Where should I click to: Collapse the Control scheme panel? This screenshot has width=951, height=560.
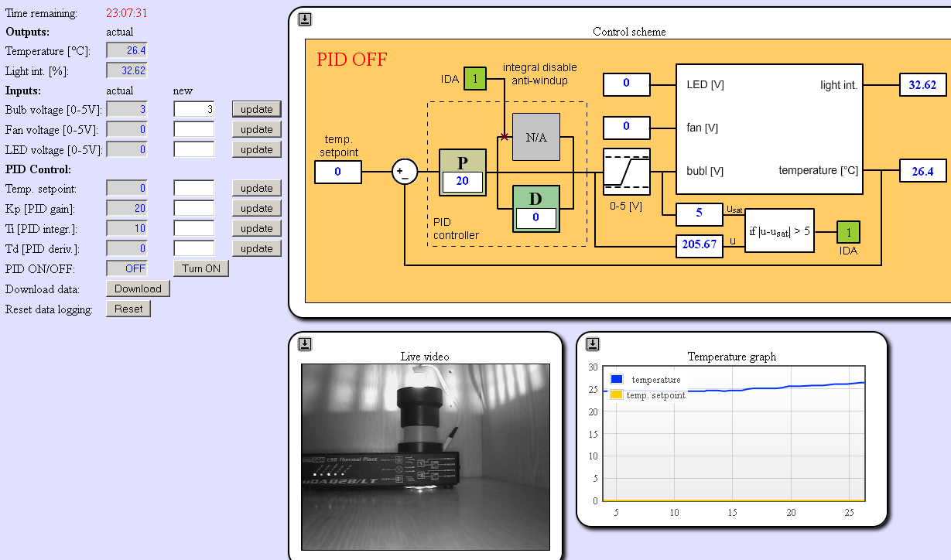click(305, 19)
